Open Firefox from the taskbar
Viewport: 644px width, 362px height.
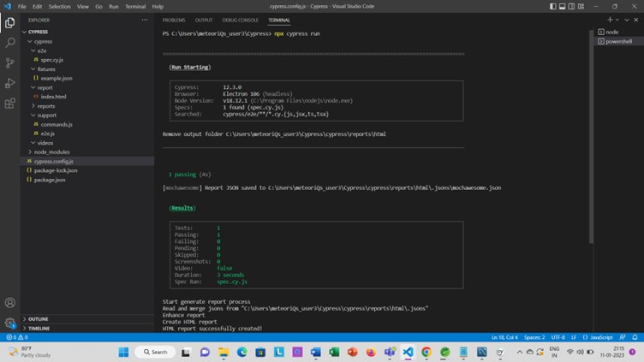[x=371, y=352]
